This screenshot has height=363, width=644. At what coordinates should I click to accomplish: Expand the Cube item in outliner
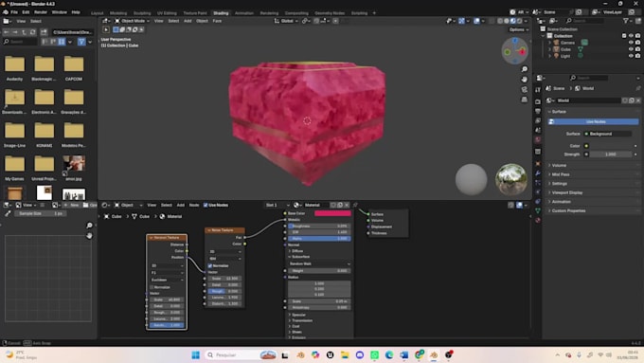(x=549, y=49)
